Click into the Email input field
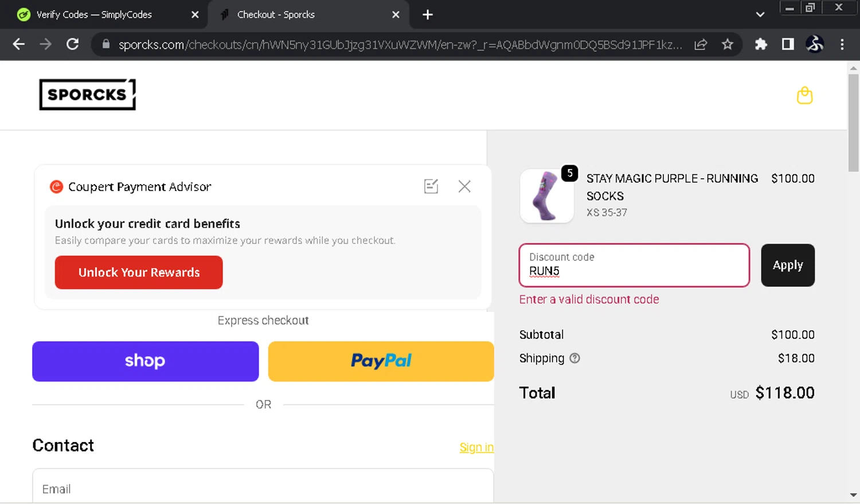Screen dimensions: 860x504 pyautogui.click(x=263, y=486)
